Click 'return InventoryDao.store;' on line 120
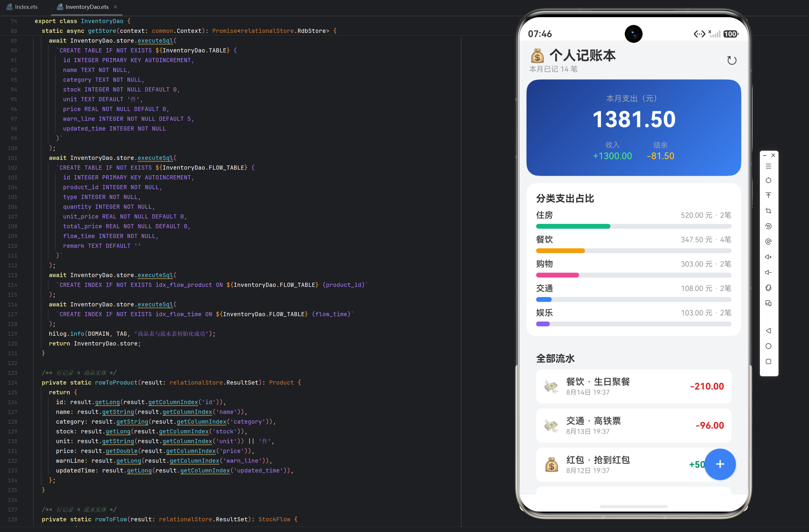This screenshot has height=532, width=809. 94,344
